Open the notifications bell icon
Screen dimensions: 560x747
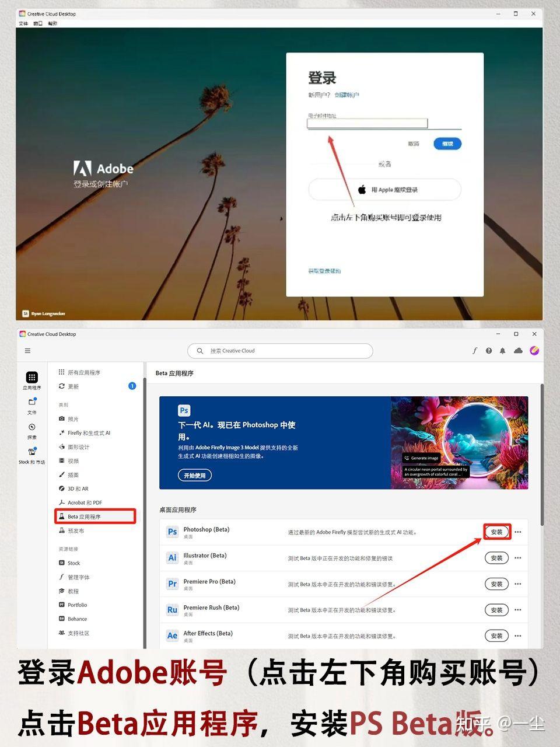pyautogui.click(x=503, y=351)
